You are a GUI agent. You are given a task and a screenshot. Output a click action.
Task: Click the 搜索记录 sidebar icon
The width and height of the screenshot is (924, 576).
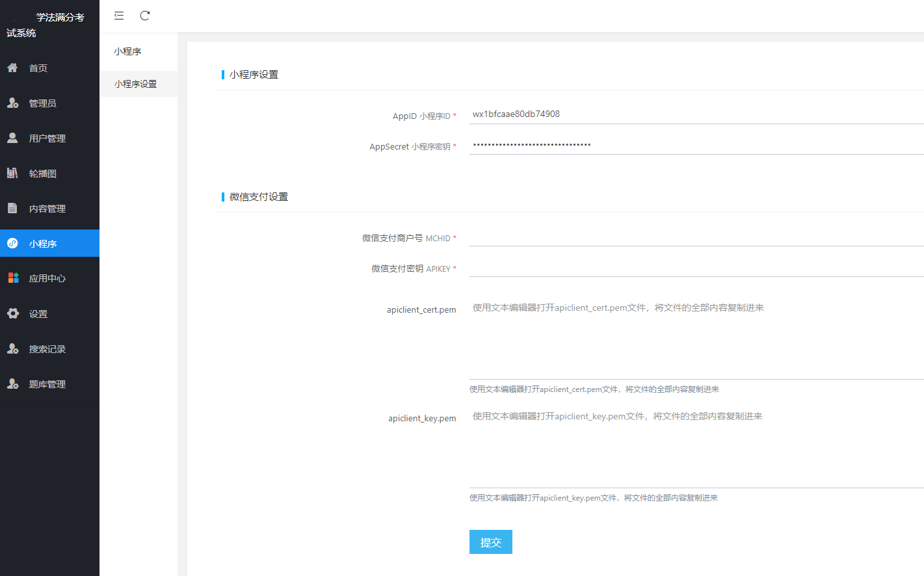[x=12, y=348]
